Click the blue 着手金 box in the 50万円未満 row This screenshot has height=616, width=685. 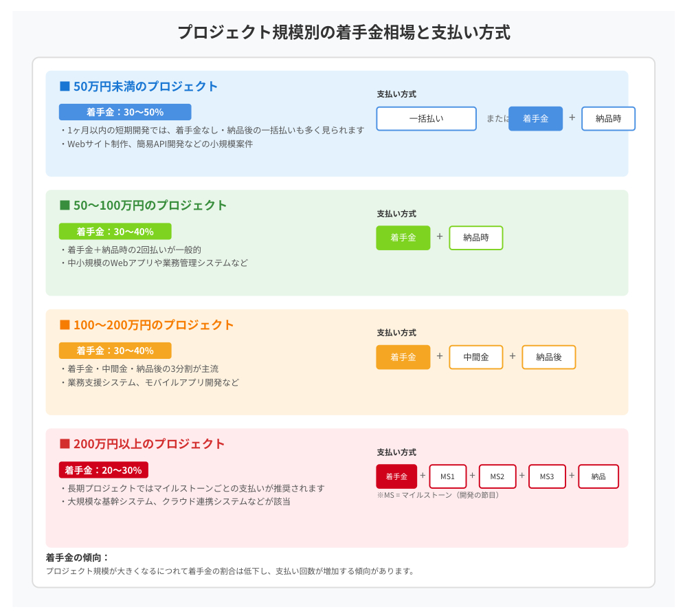[x=535, y=118]
